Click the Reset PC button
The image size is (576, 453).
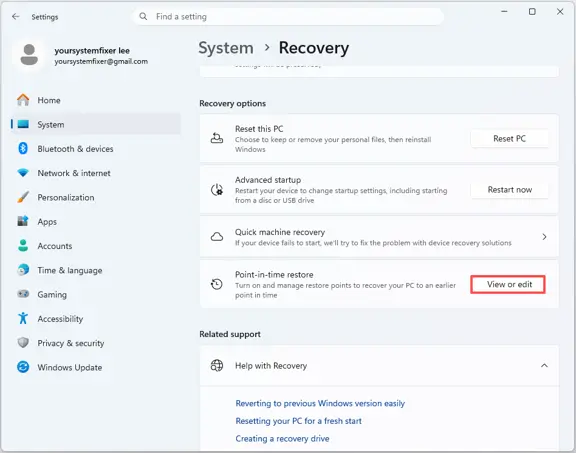coord(509,139)
